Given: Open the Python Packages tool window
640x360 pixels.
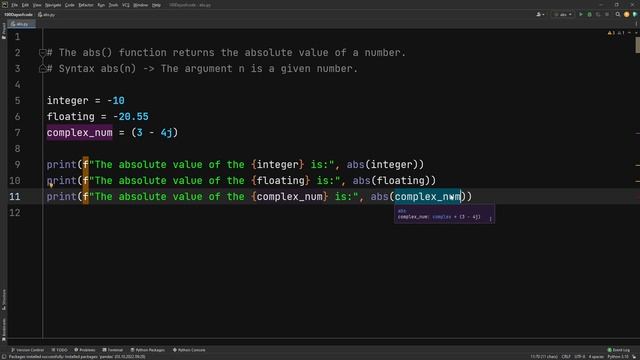Looking at the screenshot, I should tap(147, 350).
